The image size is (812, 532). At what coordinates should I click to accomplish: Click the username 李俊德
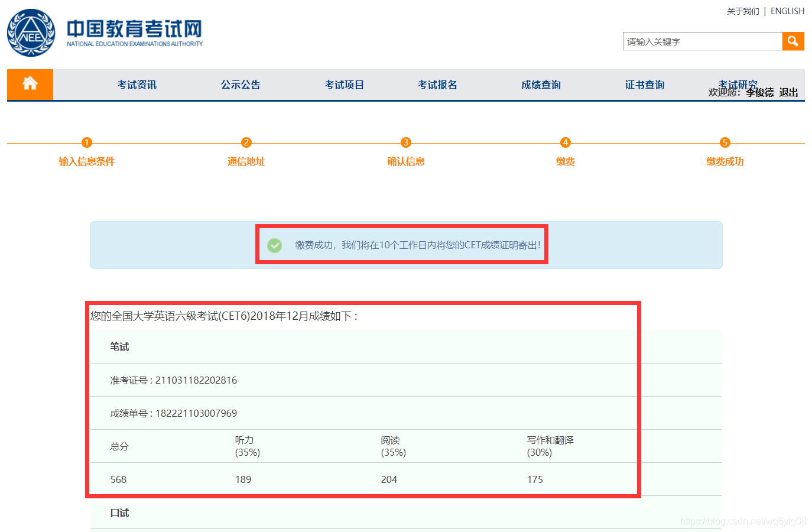759,92
